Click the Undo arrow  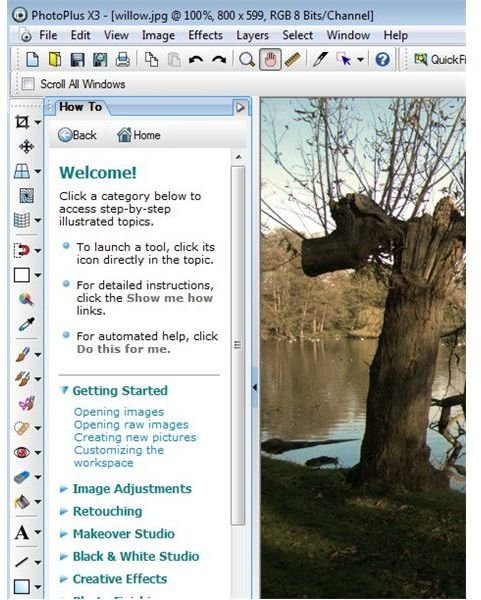click(196, 60)
